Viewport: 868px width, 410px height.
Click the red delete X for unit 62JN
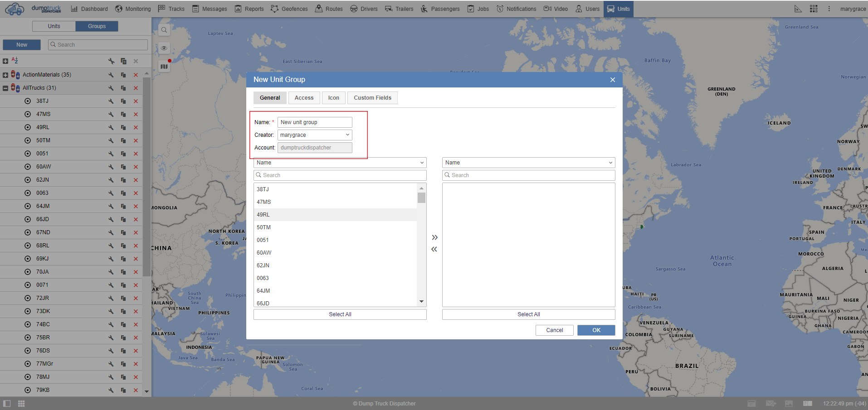click(x=136, y=180)
